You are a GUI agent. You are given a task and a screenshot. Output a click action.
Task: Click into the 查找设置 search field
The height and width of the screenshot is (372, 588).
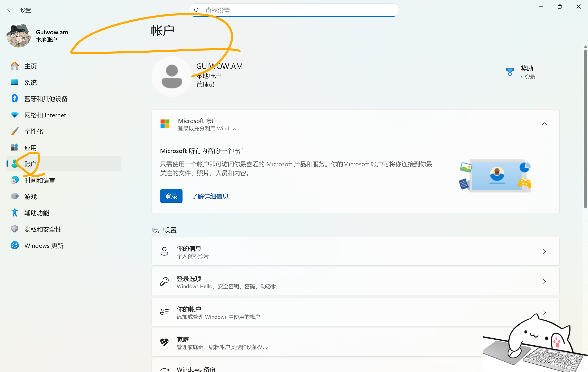coord(294,10)
